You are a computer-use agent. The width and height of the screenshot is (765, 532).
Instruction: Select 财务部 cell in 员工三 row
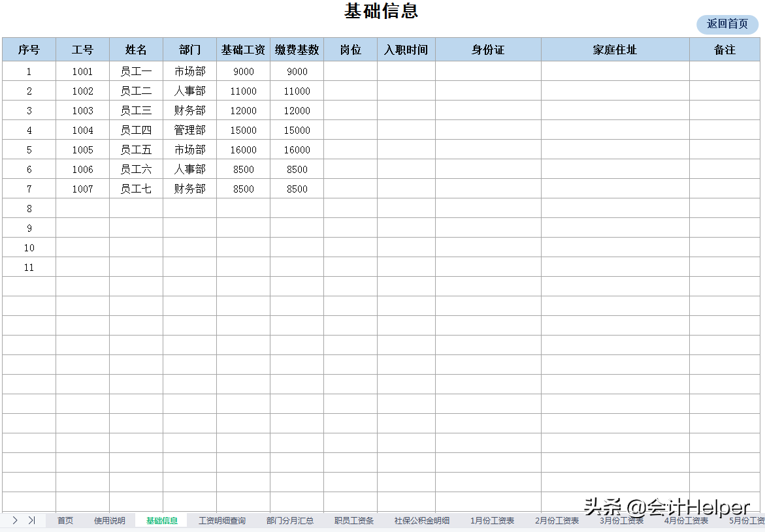[x=190, y=110]
